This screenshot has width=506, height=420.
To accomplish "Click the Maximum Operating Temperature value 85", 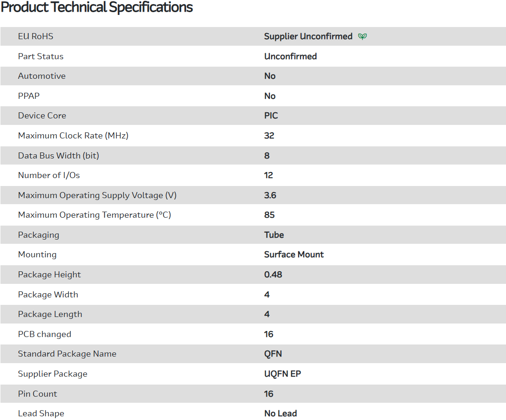I will click(269, 215).
